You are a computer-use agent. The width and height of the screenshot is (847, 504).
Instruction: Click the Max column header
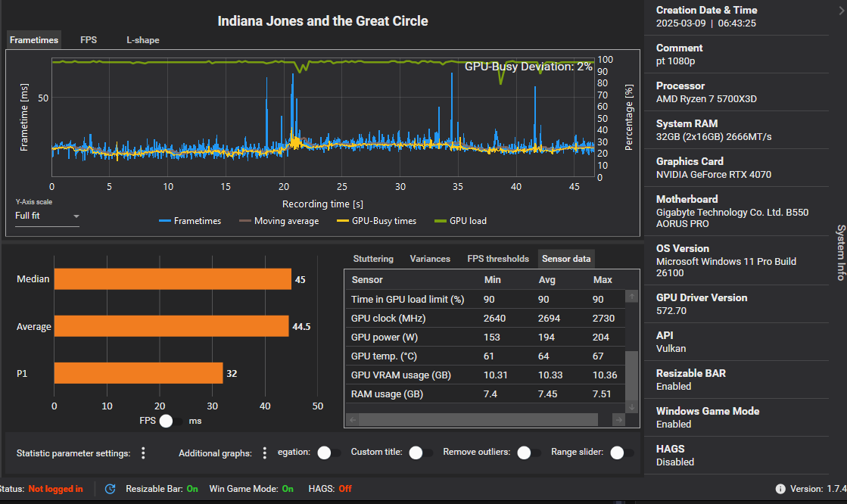click(x=603, y=280)
